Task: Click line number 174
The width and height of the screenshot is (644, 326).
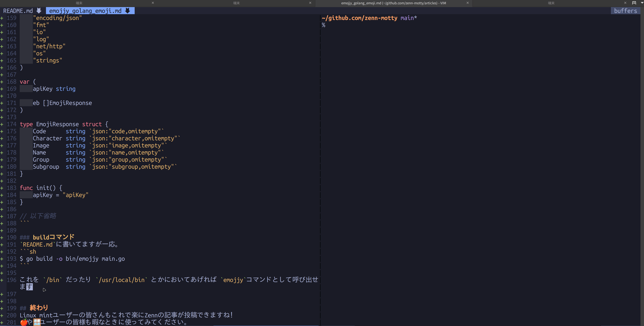Action: click(x=11, y=124)
